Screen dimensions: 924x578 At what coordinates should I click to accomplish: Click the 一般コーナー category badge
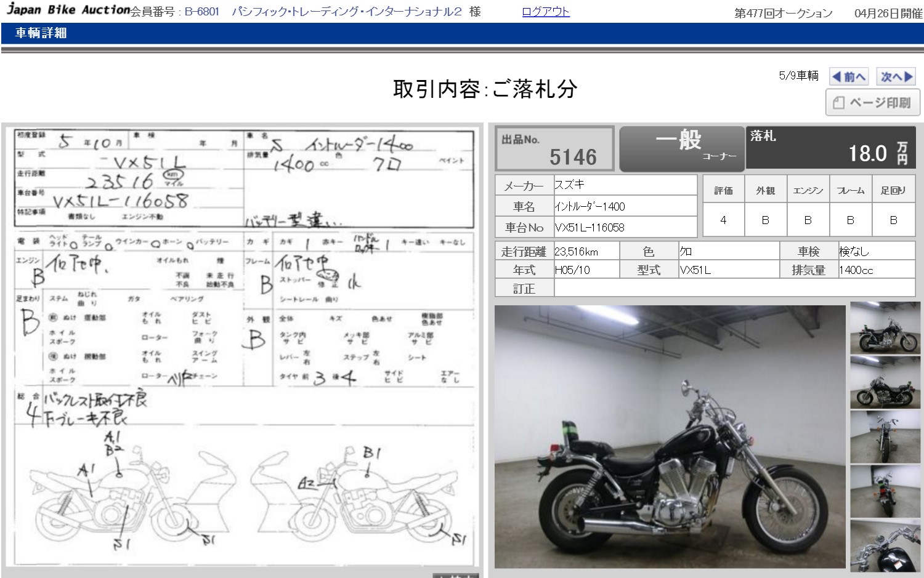point(681,148)
